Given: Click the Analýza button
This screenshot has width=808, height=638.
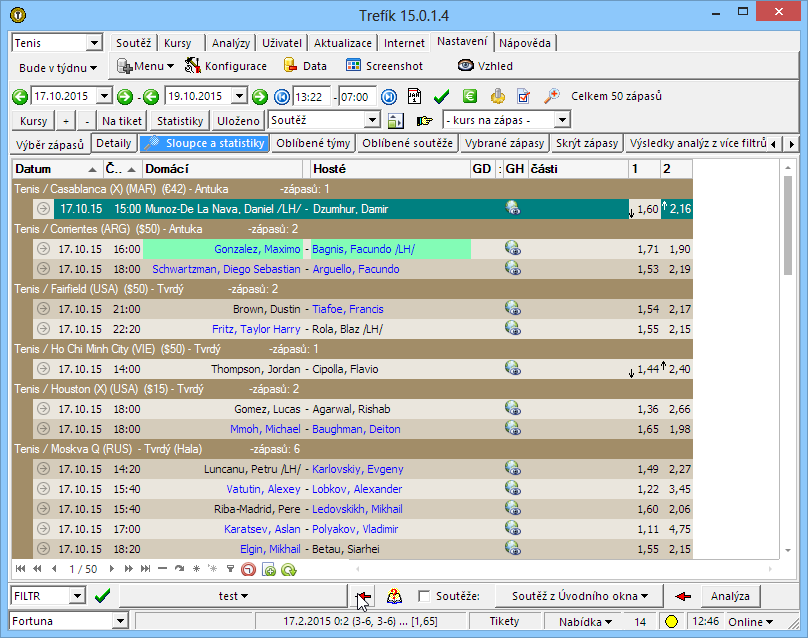Looking at the screenshot, I should [729, 596].
